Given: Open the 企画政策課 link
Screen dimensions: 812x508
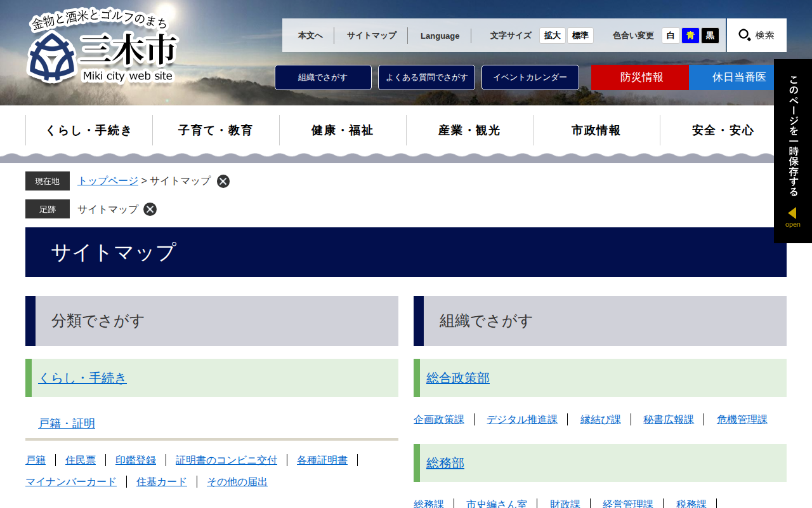Looking at the screenshot, I should (439, 420).
